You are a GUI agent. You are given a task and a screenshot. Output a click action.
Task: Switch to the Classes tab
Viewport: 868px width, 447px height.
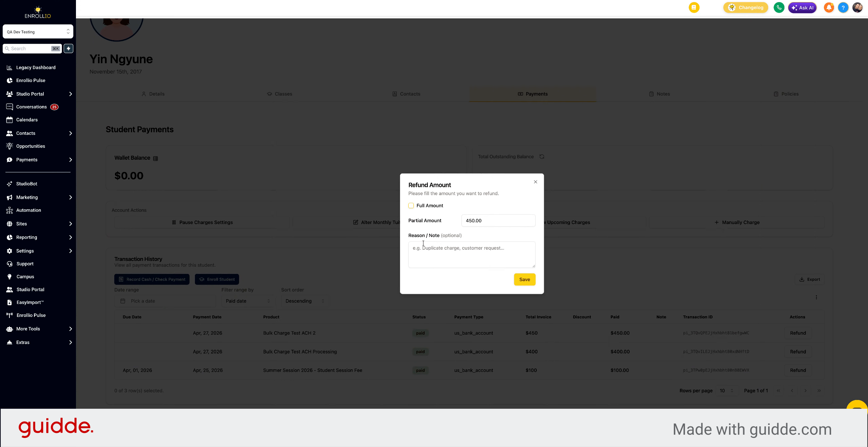(x=280, y=94)
